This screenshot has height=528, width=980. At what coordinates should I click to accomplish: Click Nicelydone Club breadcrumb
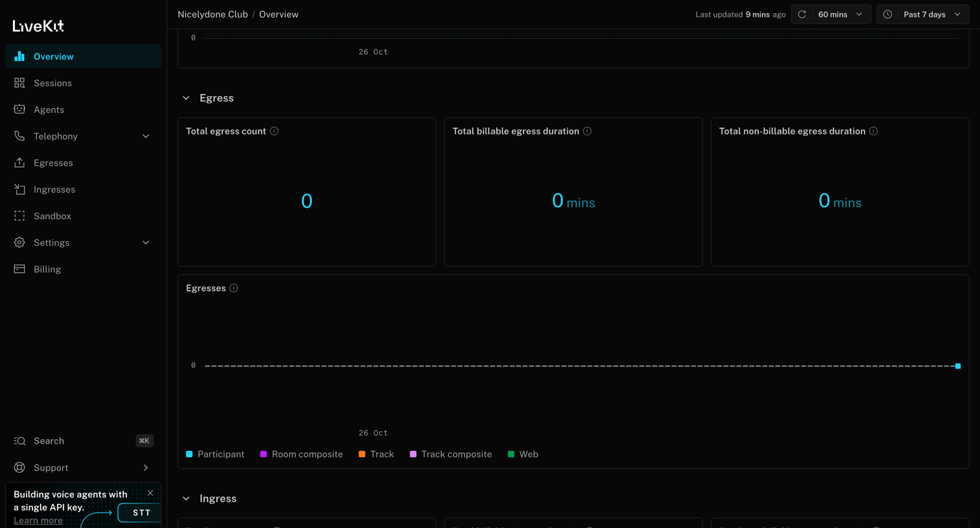(213, 14)
